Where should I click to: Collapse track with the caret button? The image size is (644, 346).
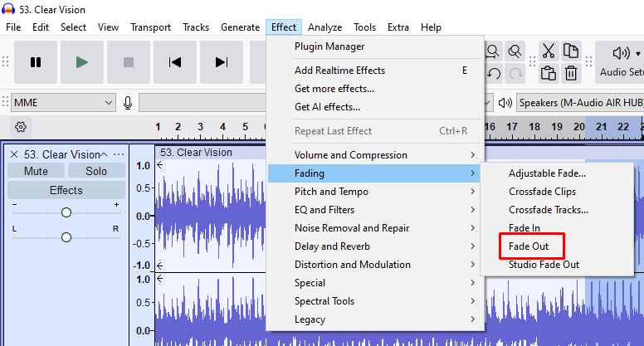coord(105,154)
